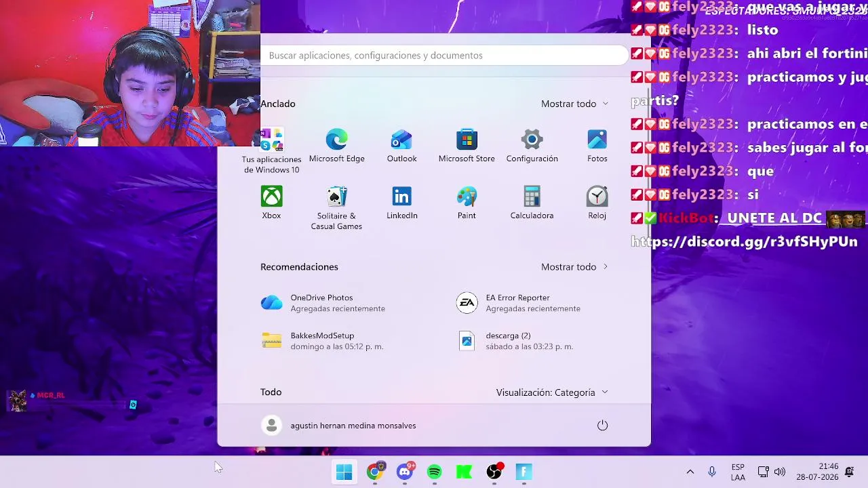
Task: Open network and volume quick settings
Action: (x=771, y=472)
